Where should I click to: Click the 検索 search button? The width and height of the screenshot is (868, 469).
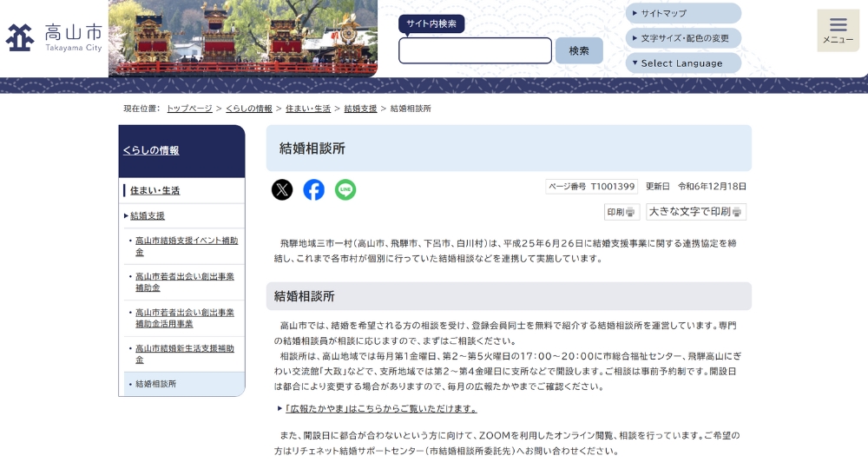[x=579, y=51]
